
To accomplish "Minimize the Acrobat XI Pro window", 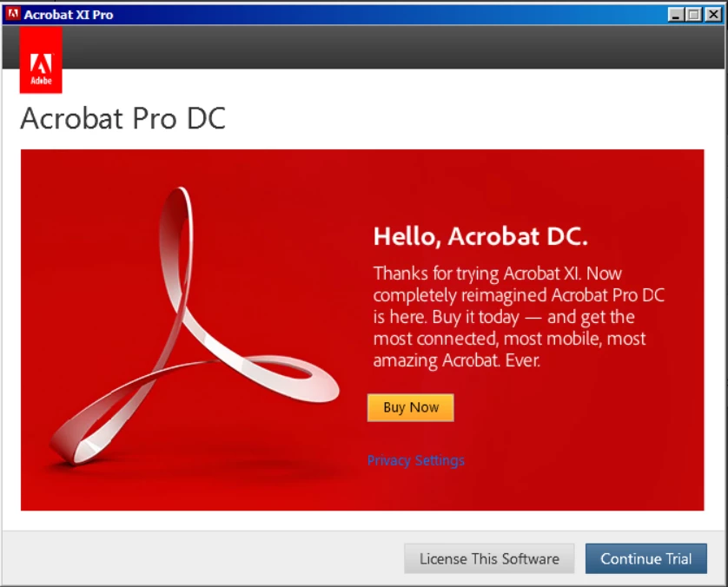I will [x=676, y=15].
